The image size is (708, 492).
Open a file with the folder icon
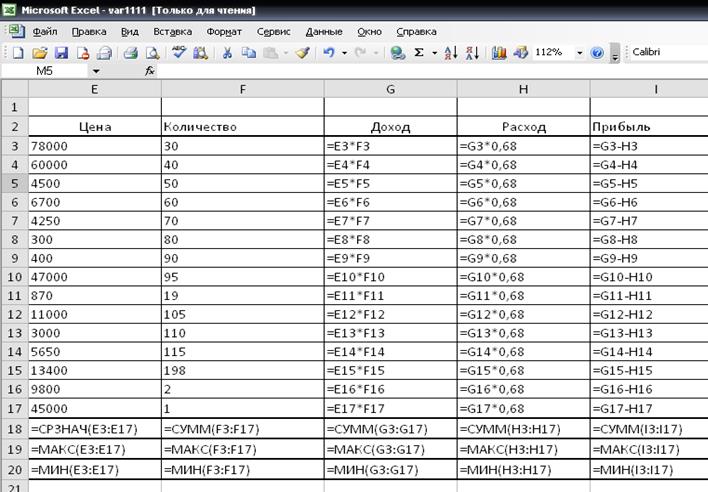coord(39,53)
